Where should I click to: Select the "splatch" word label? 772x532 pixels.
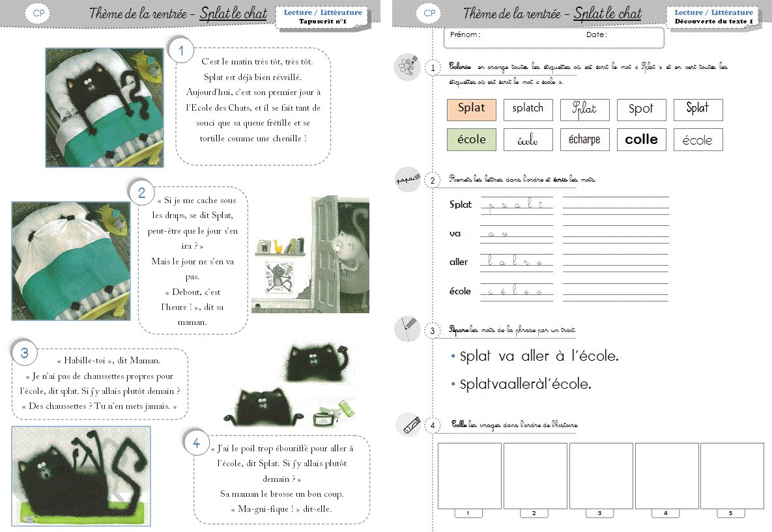pos(528,109)
